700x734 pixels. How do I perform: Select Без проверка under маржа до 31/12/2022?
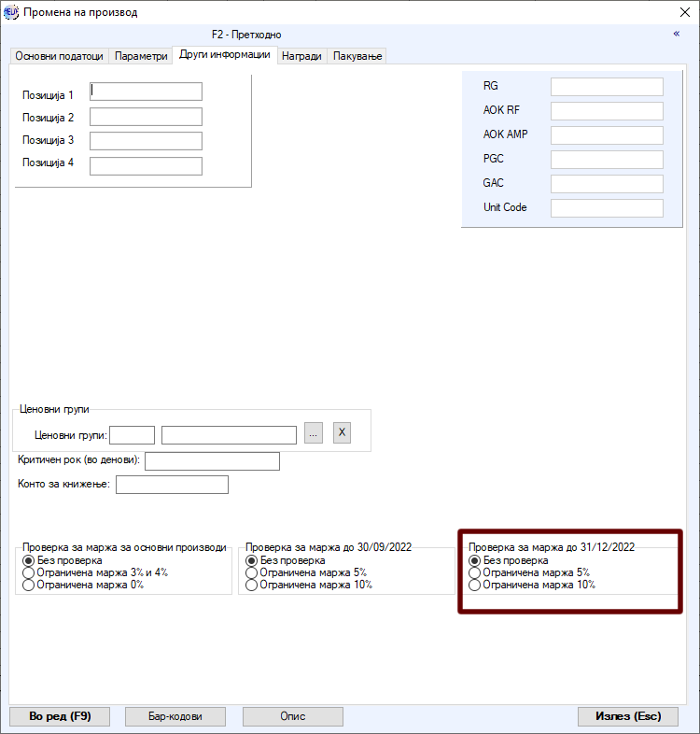coord(509,560)
